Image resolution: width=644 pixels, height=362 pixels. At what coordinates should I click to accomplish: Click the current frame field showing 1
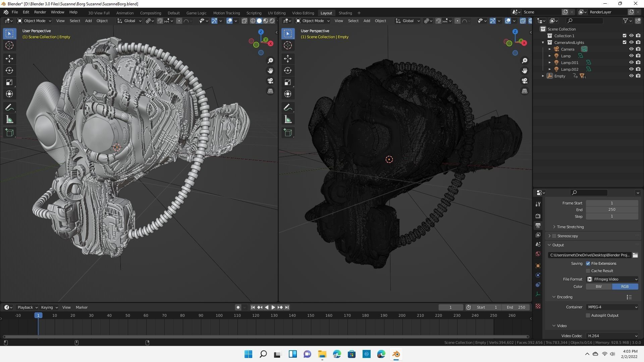click(450, 307)
